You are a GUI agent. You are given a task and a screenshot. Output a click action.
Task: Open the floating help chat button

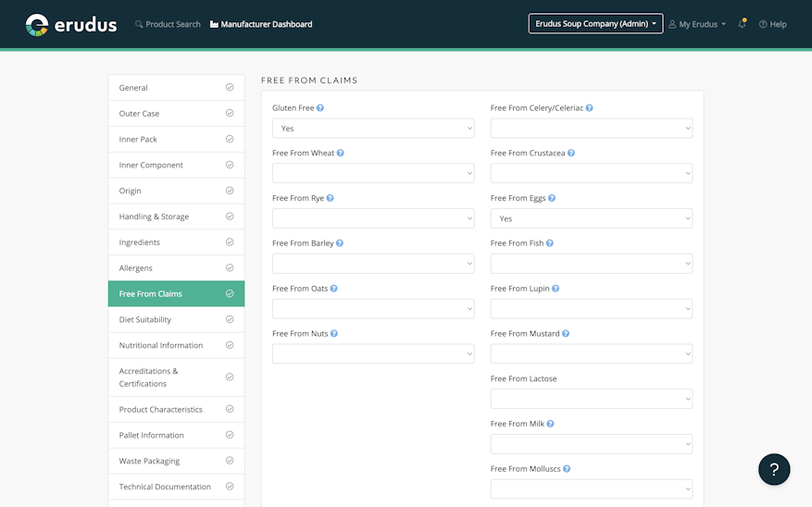click(x=774, y=469)
